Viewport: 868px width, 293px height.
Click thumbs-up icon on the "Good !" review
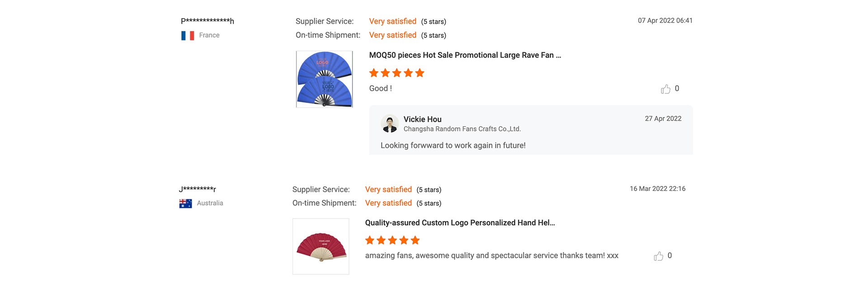coord(665,89)
